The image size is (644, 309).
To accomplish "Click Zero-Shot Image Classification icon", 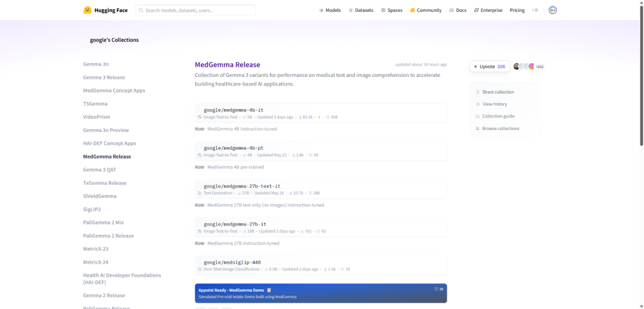I will [x=200, y=270].
